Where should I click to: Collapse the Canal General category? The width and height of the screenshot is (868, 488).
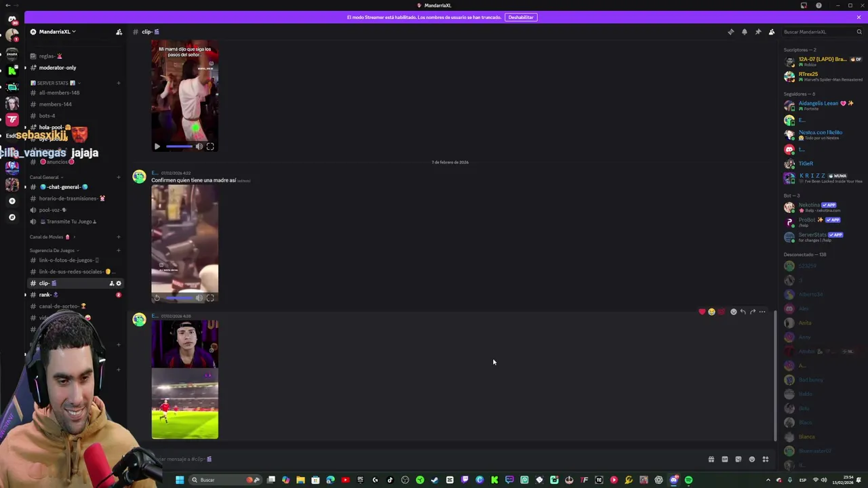pos(47,177)
